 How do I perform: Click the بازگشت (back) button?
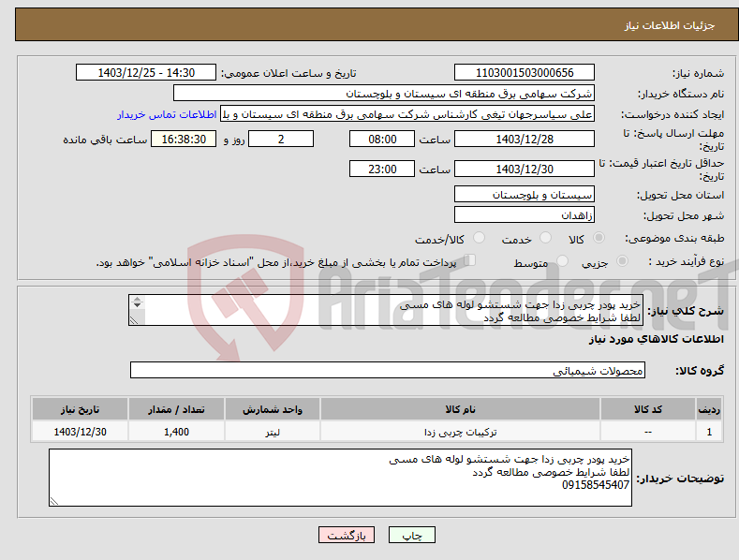point(347,535)
